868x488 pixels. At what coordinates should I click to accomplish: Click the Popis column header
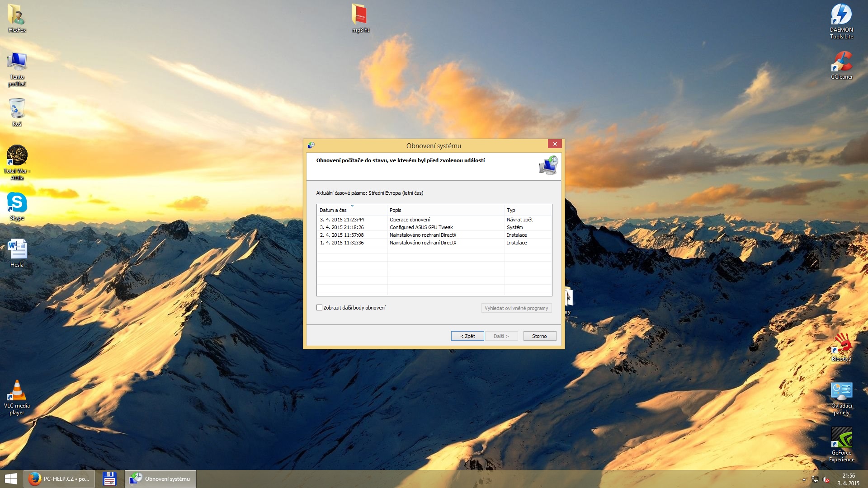396,210
